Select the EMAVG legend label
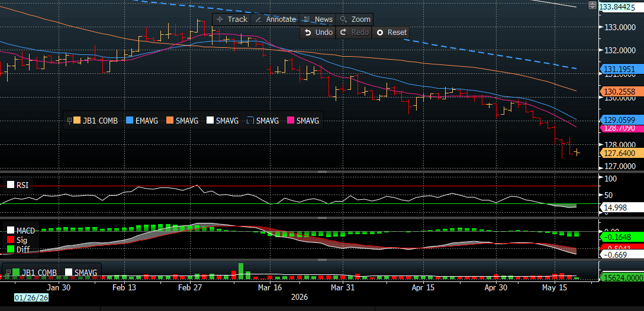This screenshot has width=644, height=311. coord(147,121)
